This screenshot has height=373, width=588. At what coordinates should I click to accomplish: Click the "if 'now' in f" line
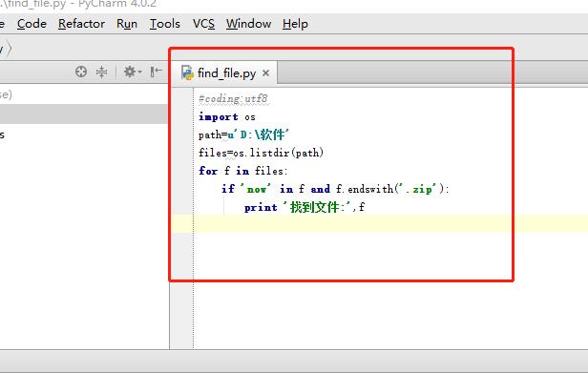click(x=335, y=189)
